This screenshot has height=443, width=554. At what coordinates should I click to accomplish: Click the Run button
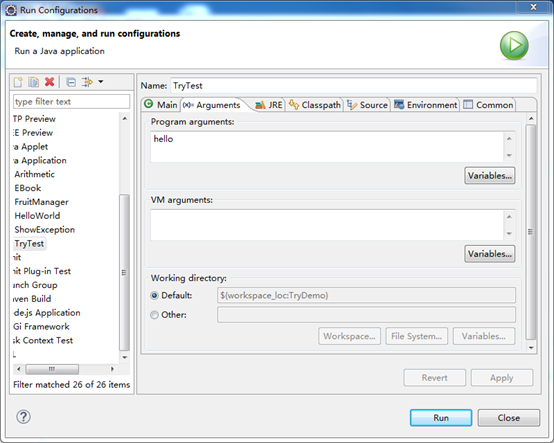441,418
